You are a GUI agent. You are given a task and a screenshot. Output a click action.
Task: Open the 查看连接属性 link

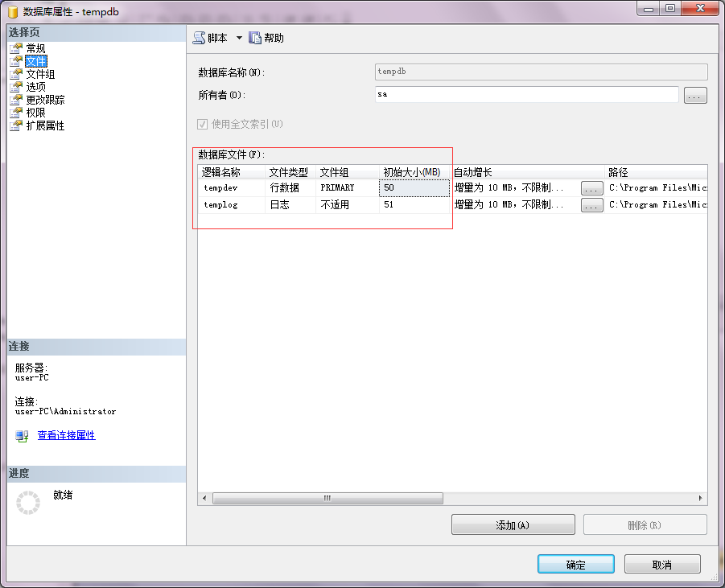click(67, 435)
